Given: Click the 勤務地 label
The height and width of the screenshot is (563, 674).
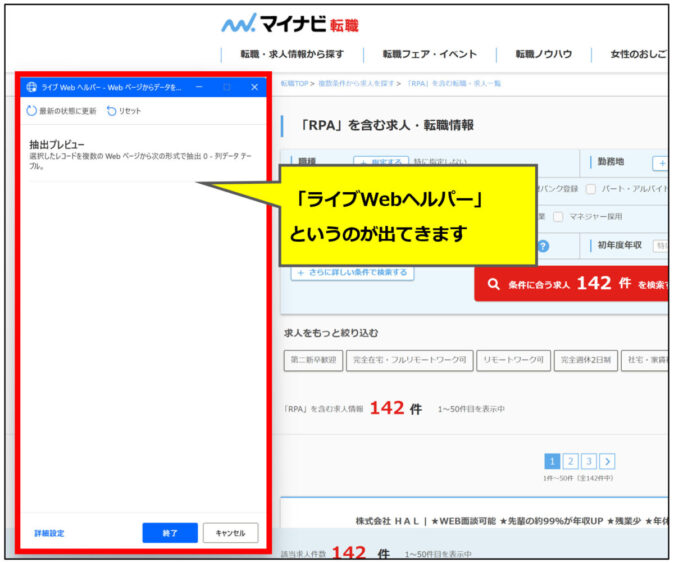Looking at the screenshot, I should (x=610, y=162).
